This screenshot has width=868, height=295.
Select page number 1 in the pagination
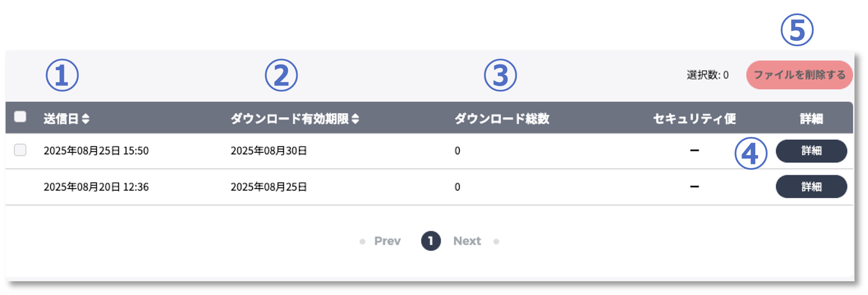[x=431, y=241]
